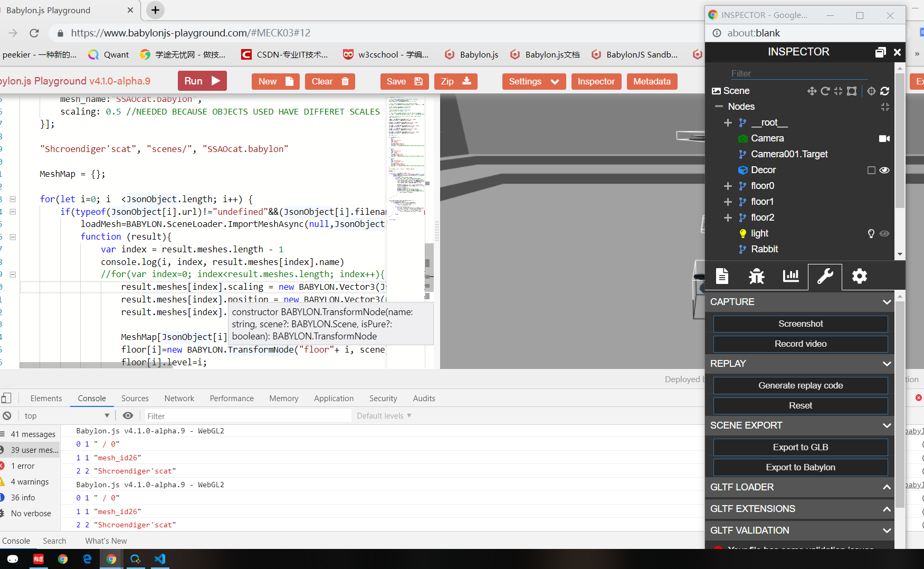Collapse the SCENE EXPORT section
The image size is (924, 569).
(x=887, y=425)
